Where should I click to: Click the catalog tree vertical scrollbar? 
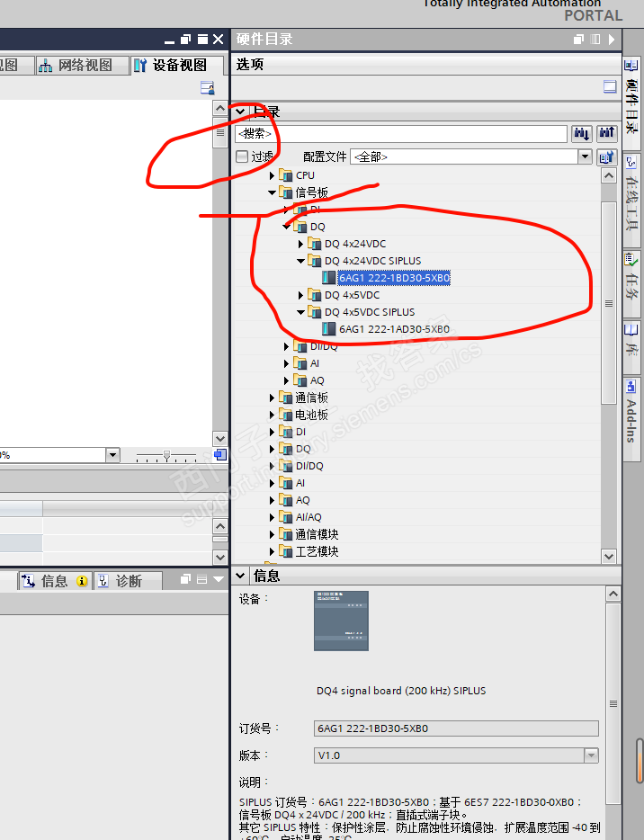(x=609, y=303)
